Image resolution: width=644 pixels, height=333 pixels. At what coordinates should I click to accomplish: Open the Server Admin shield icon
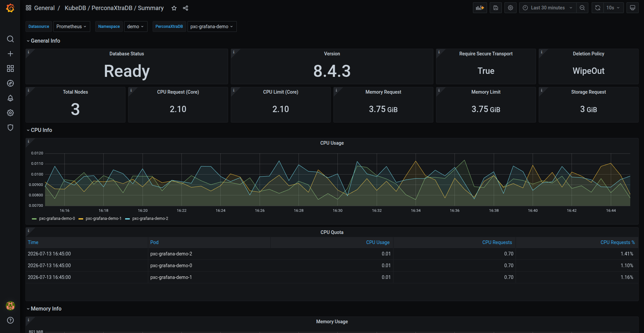pyautogui.click(x=10, y=128)
